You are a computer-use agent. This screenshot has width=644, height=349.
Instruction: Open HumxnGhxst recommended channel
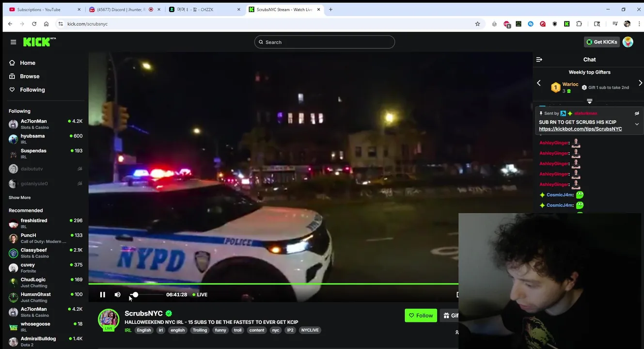point(46,298)
